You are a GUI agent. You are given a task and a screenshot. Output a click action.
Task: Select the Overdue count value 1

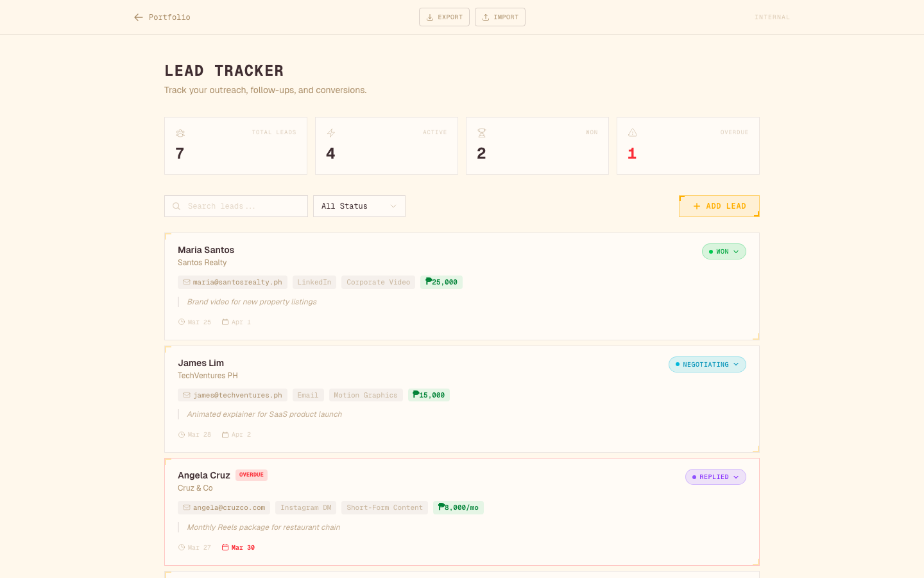click(632, 153)
